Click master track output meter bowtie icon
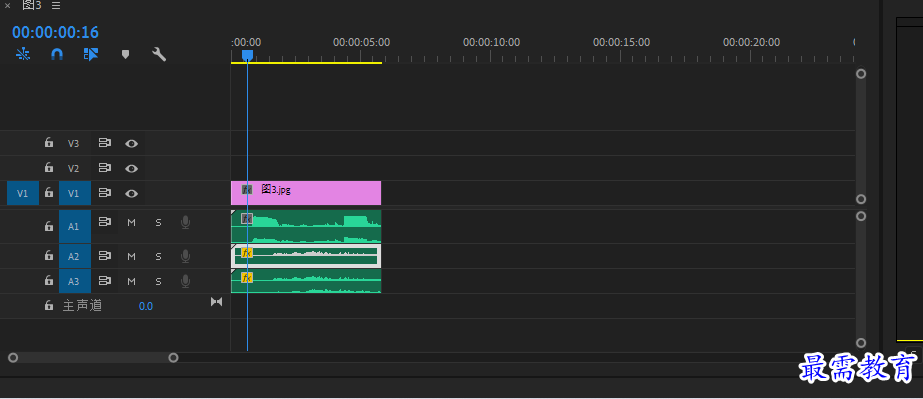The height and width of the screenshot is (399, 923). [x=217, y=301]
